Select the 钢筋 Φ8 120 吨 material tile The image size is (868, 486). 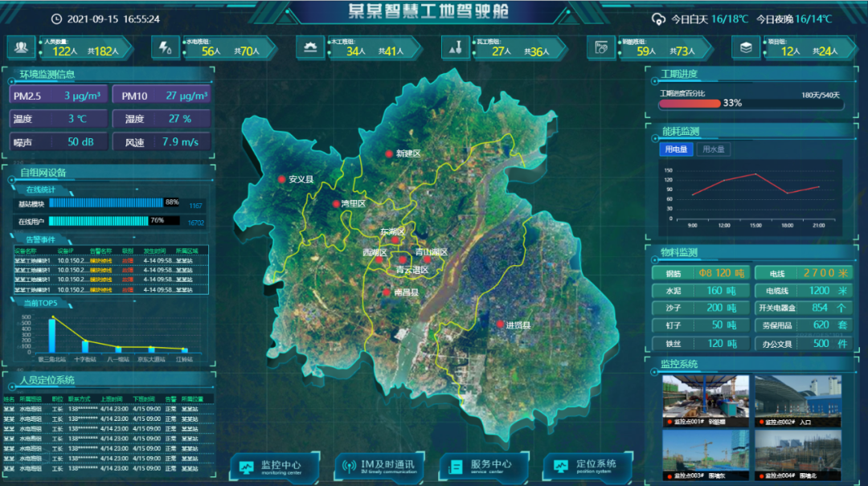click(701, 273)
